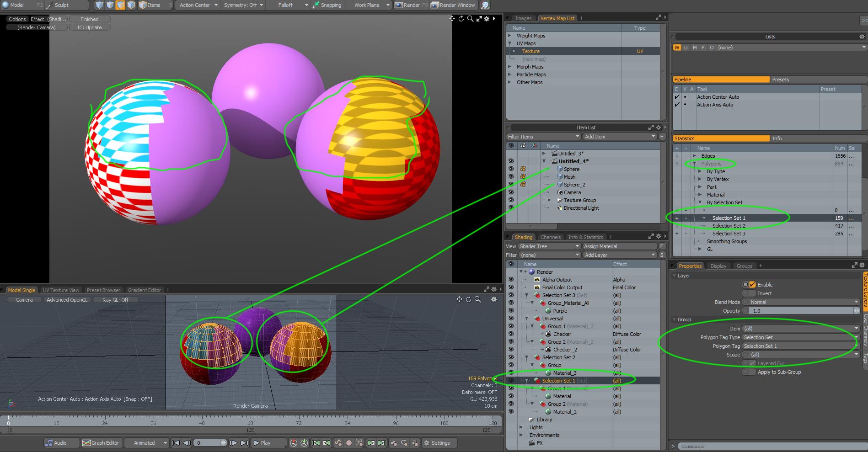Click the minus button for Selection Set 1
Screen dimensions: 868x452
pyautogui.click(x=686, y=218)
